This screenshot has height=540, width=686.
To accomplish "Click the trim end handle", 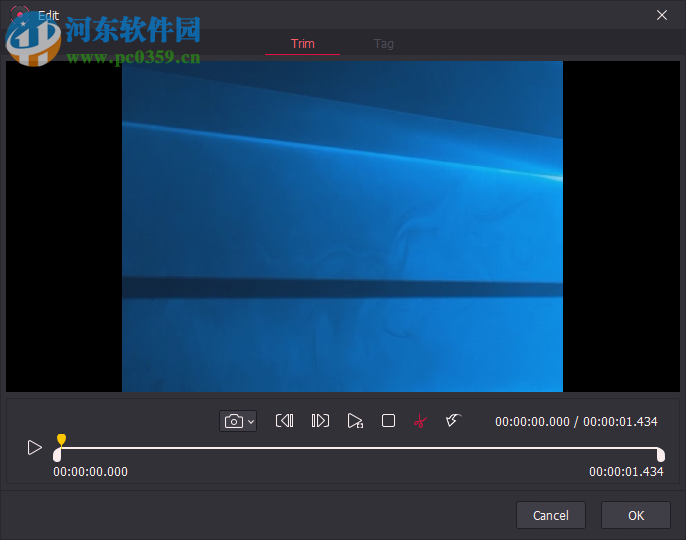I will 661,455.
